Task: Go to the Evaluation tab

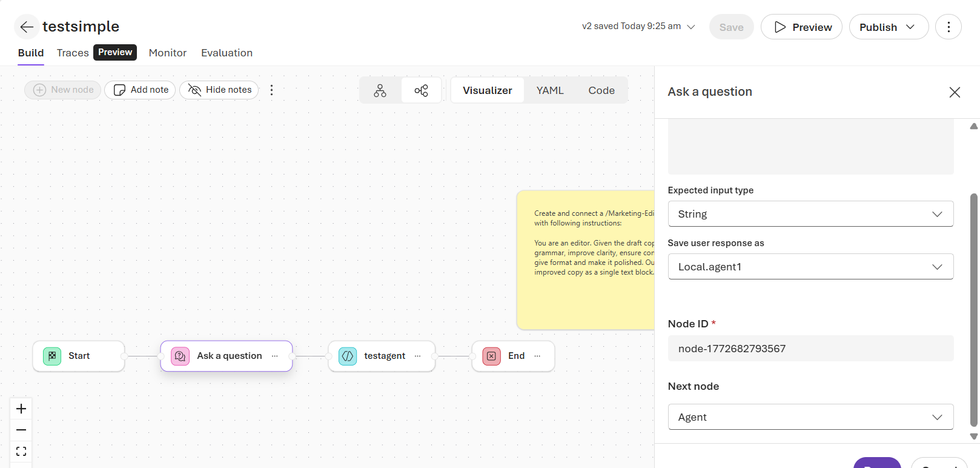Action: click(x=227, y=53)
